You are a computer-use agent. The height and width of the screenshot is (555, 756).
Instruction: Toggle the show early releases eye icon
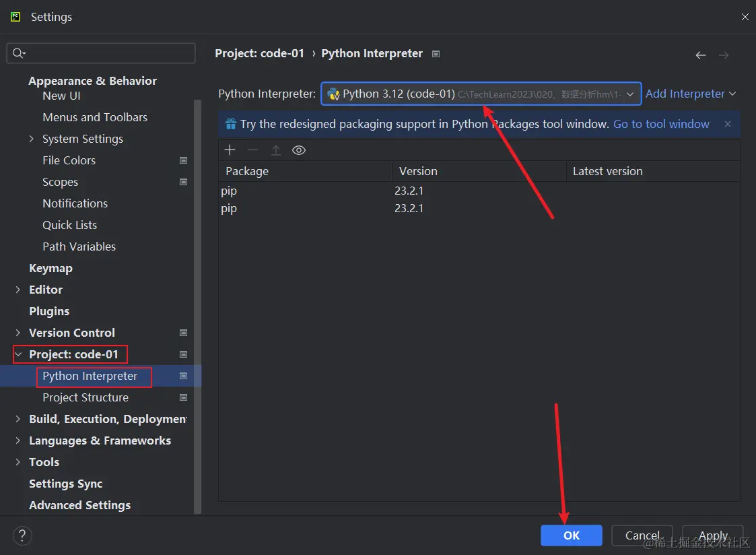299,150
